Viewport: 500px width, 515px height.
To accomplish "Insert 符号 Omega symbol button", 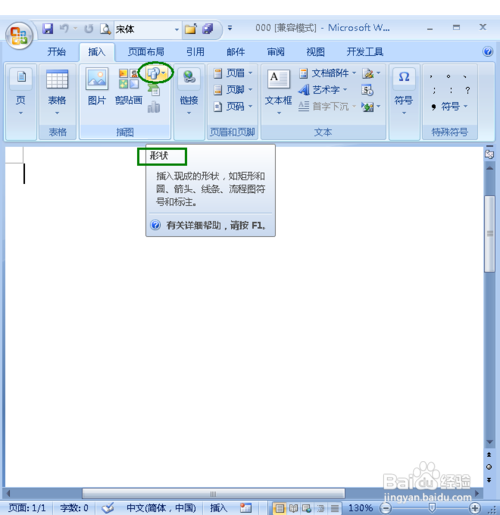I will pos(404,92).
